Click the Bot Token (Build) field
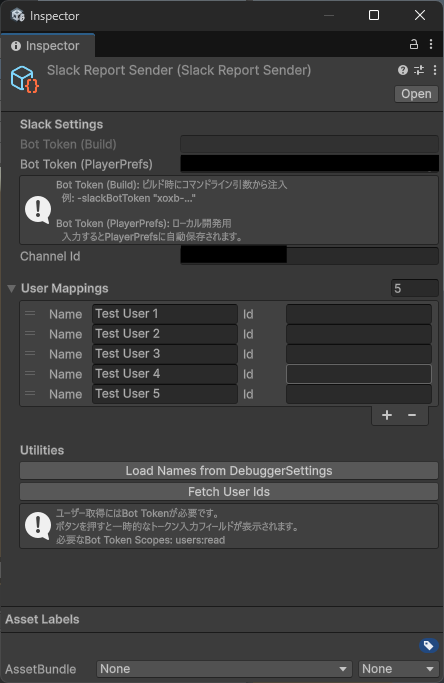This screenshot has height=683, width=444. [309, 144]
